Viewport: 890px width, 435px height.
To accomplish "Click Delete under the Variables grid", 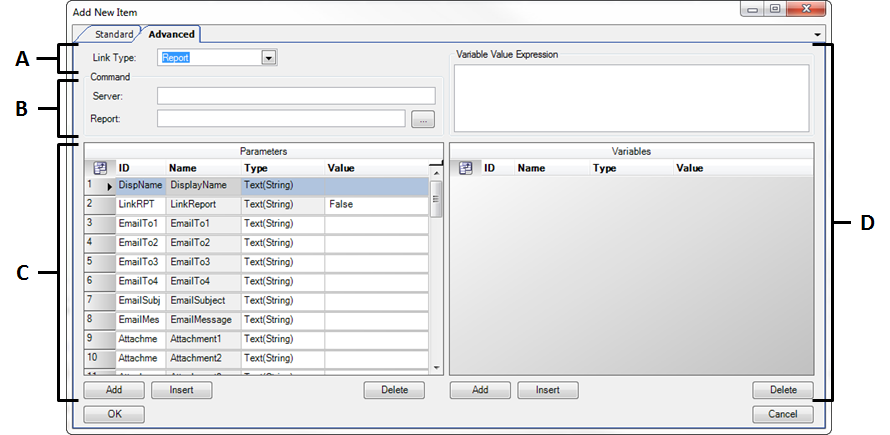I will (783, 390).
